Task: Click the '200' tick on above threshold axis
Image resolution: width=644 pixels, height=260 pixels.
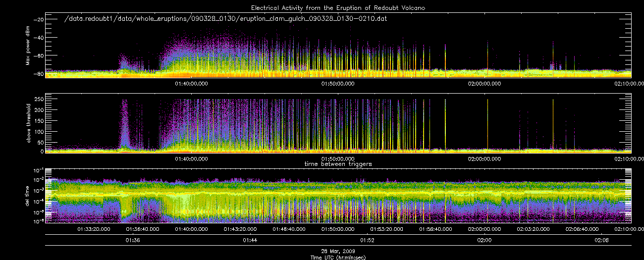Action: point(40,110)
